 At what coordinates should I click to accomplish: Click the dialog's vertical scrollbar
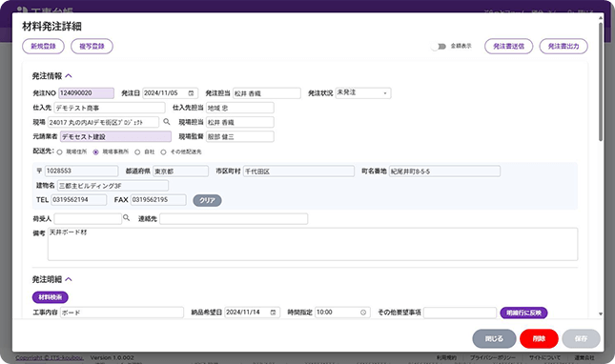click(601, 82)
